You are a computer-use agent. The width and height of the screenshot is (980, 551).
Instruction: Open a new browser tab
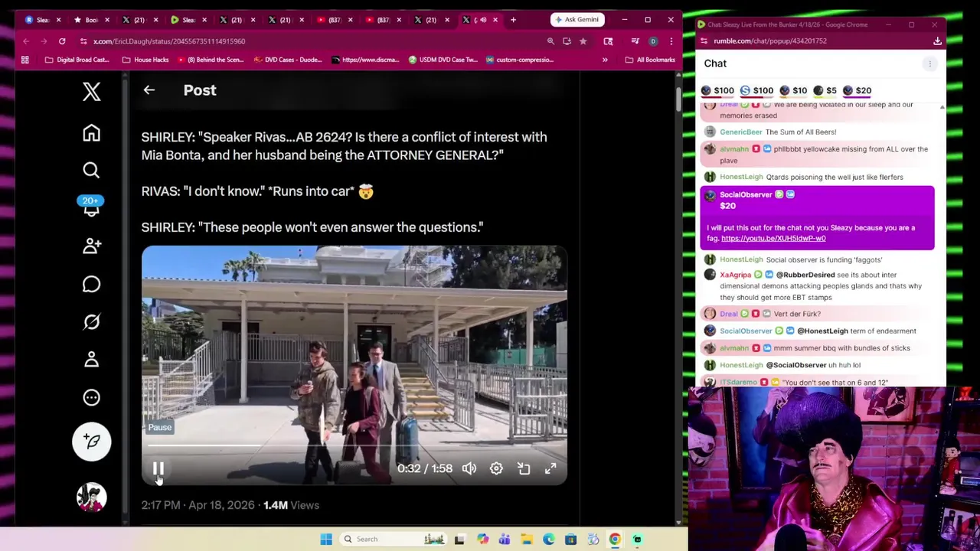click(513, 19)
